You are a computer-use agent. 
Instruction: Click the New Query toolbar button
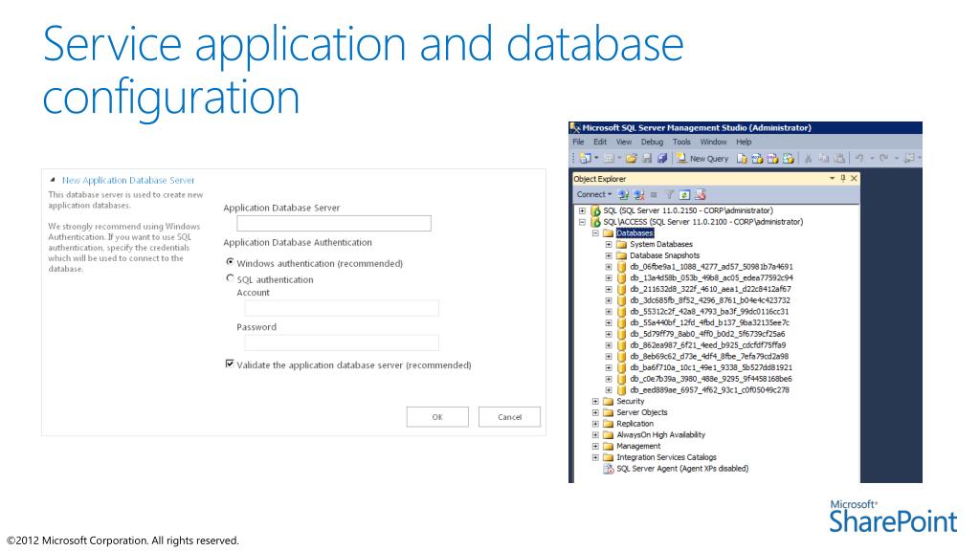tap(703, 159)
